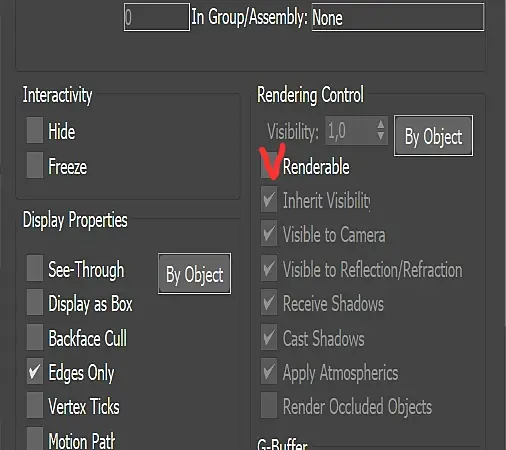
Task: Decrease Visibility with the spinner down arrow
Action: point(380,136)
